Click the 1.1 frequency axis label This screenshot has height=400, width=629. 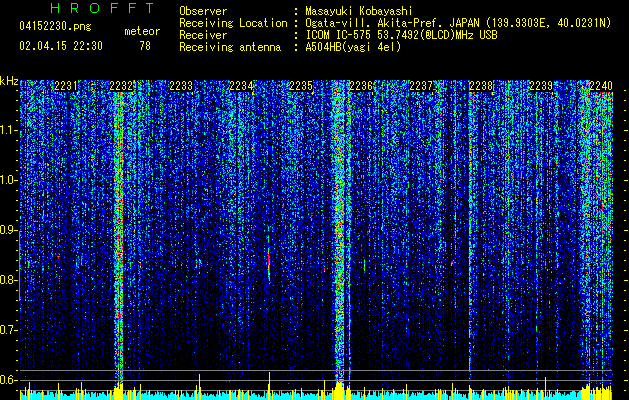tap(8, 130)
